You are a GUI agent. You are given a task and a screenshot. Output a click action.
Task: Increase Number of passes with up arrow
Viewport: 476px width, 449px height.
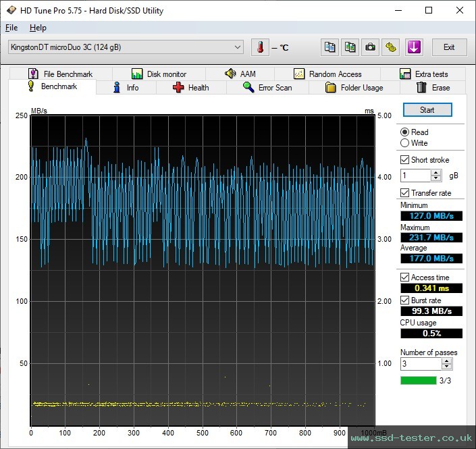point(446,361)
